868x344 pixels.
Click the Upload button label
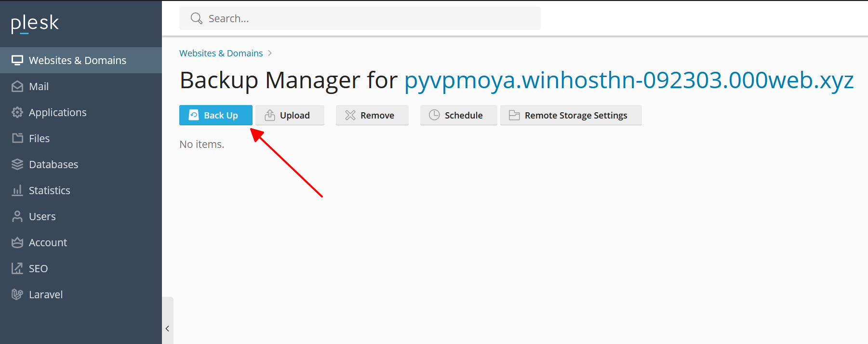(295, 116)
